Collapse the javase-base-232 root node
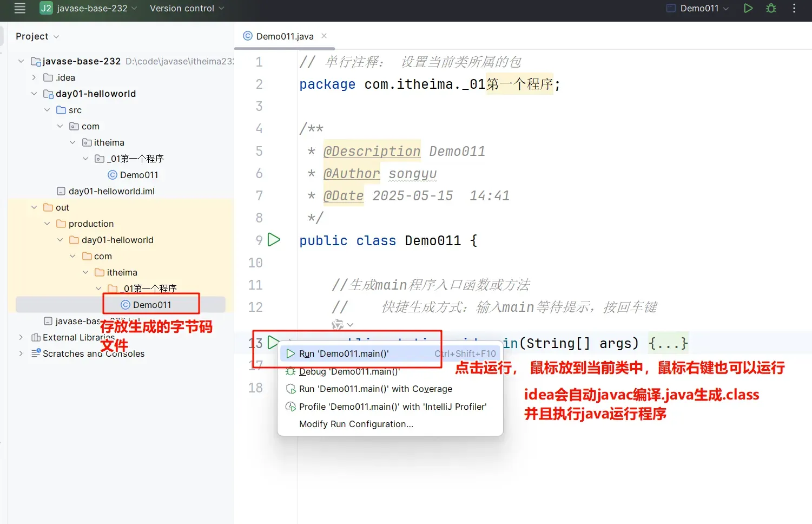 21,61
